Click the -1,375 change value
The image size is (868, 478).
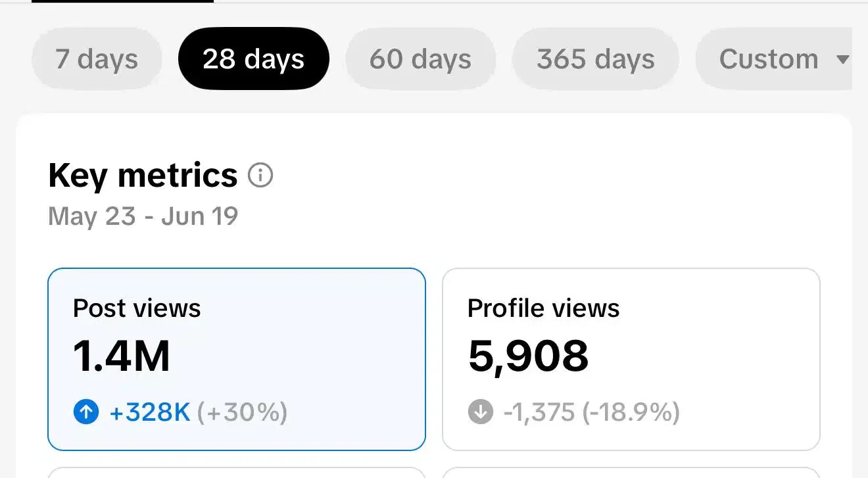[541, 412]
